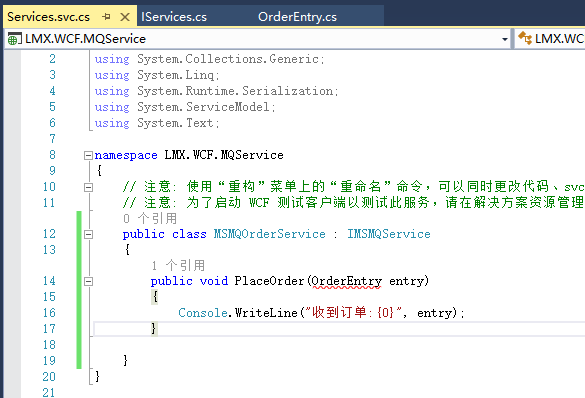The height and width of the screenshot is (398, 585).
Task: Click the '0 个引用' reference link
Action: click(x=150, y=219)
